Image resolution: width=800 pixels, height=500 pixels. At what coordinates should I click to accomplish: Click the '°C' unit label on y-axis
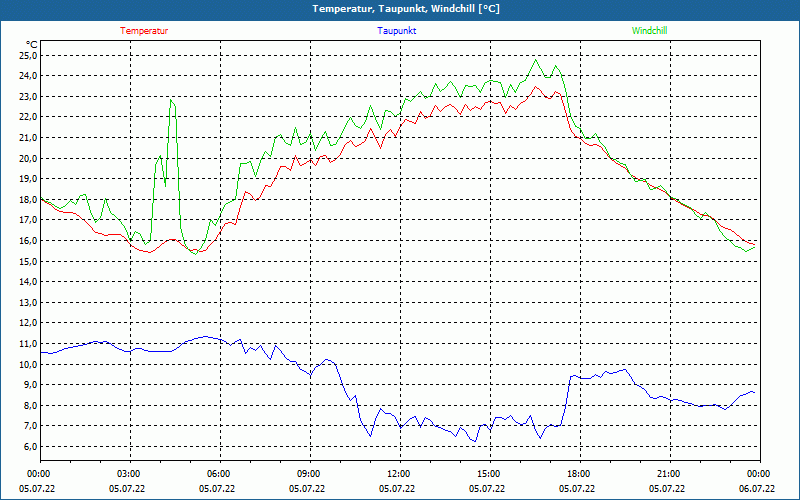[31, 44]
